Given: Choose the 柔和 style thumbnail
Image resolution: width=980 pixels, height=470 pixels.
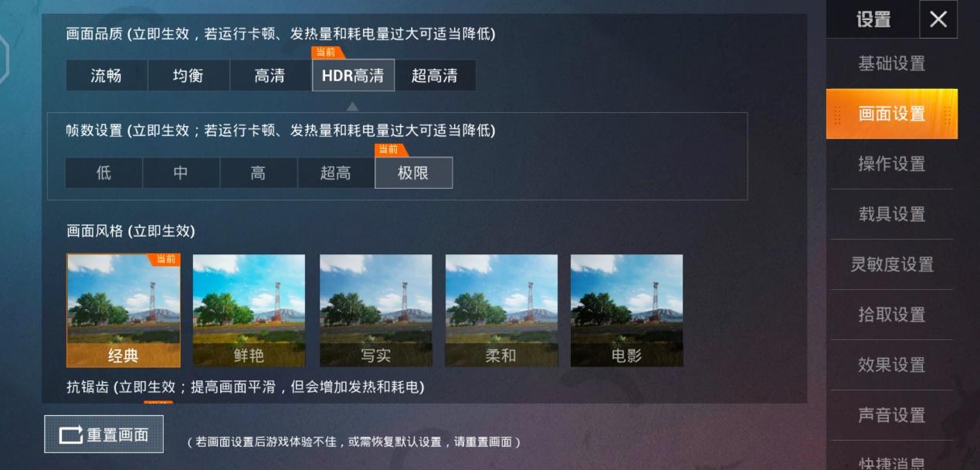Looking at the screenshot, I should tap(501, 311).
